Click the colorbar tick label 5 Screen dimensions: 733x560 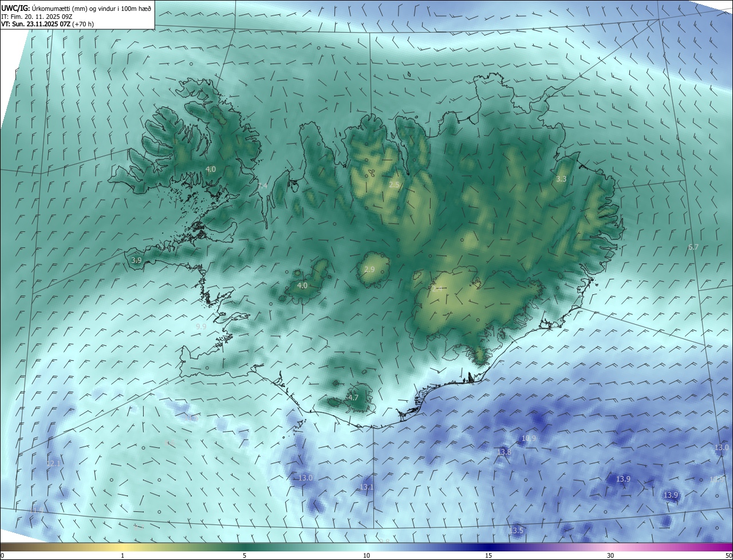click(245, 555)
